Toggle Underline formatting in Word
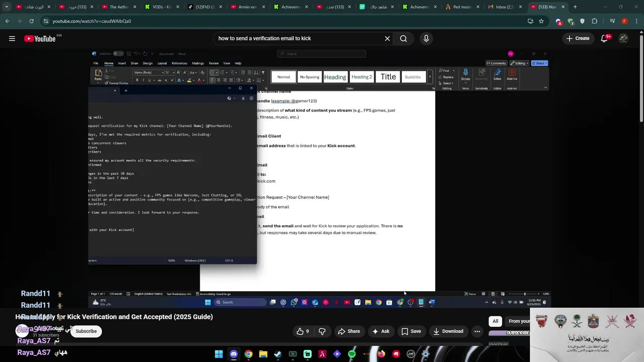644x362 pixels. (149, 80)
